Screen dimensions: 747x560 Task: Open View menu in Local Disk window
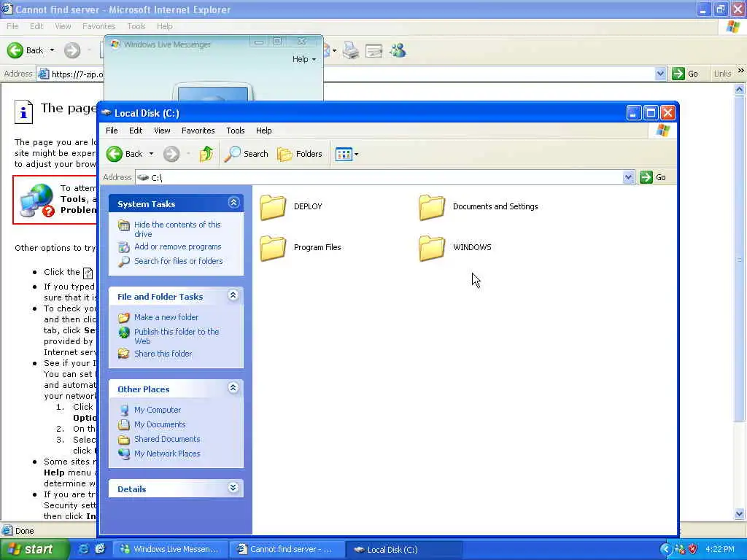162,131
